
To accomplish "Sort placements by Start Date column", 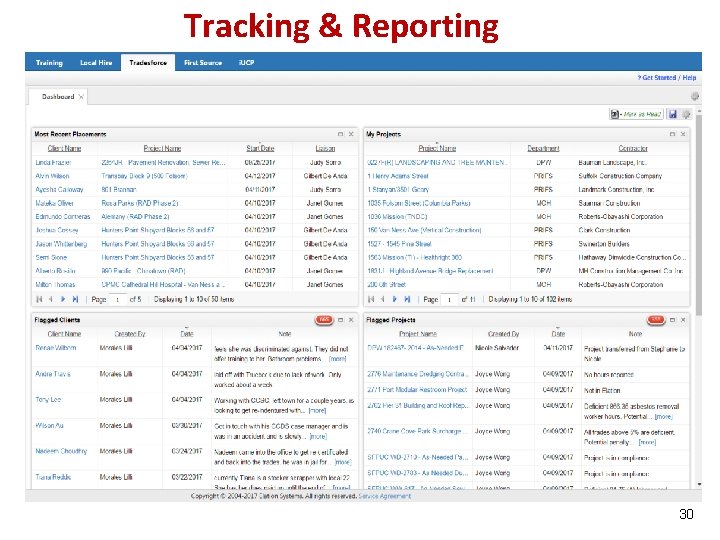I will pos(260,148).
